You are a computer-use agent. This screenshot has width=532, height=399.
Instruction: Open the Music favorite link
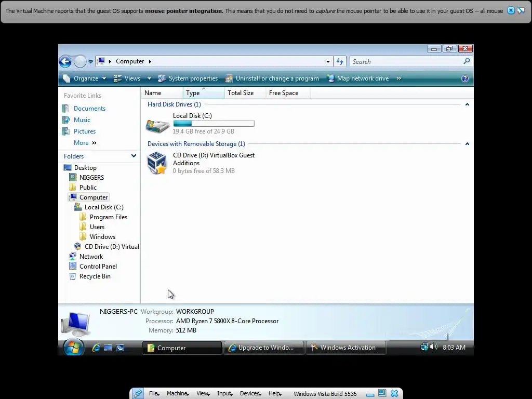click(82, 120)
